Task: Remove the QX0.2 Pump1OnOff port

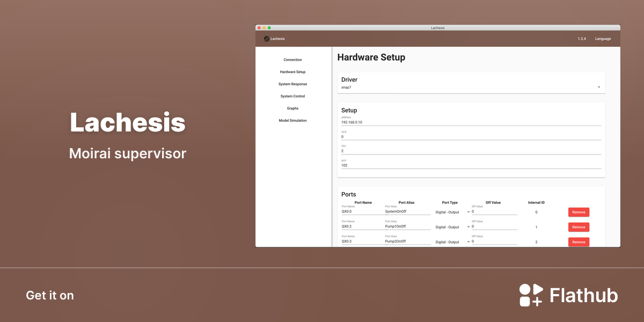Action: click(579, 227)
